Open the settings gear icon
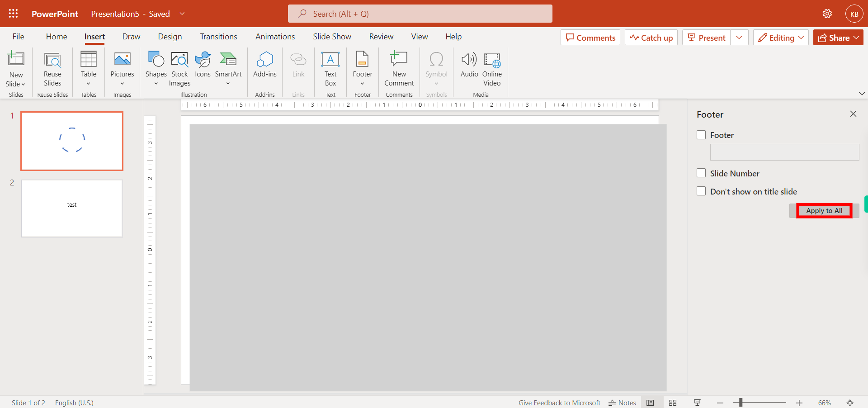Screen dimensions: 868x408 (x=827, y=14)
